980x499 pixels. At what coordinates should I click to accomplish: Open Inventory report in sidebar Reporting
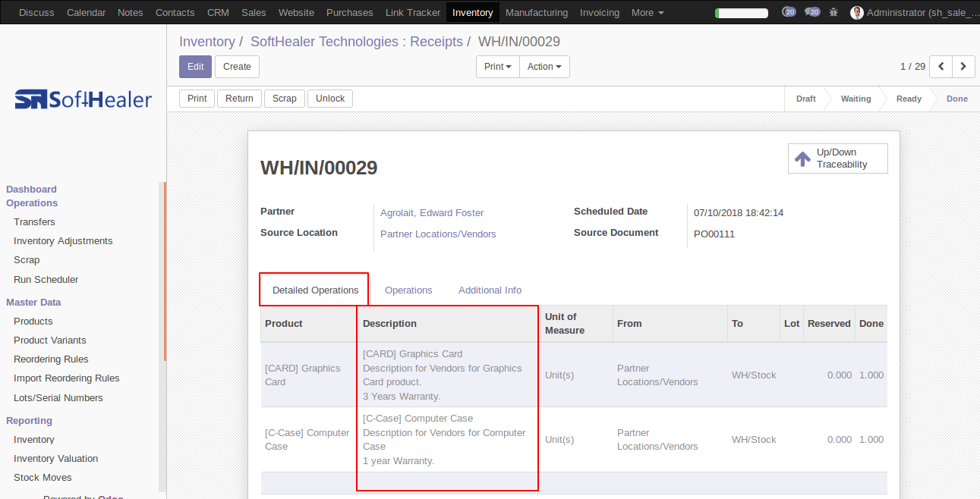pos(34,440)
